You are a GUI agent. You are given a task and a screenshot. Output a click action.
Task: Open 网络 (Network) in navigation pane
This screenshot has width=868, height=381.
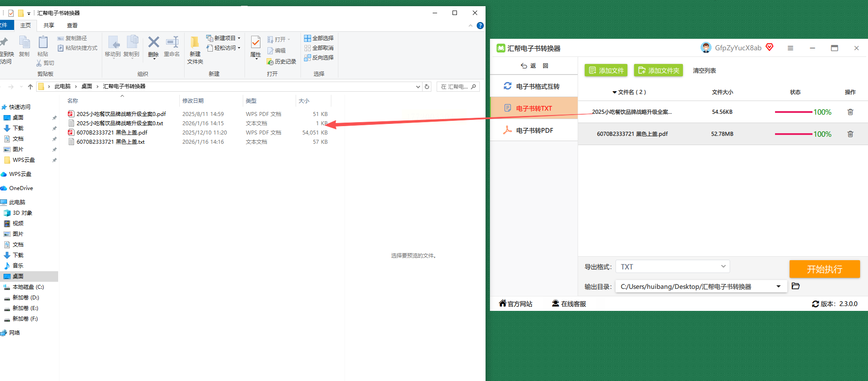14,333
